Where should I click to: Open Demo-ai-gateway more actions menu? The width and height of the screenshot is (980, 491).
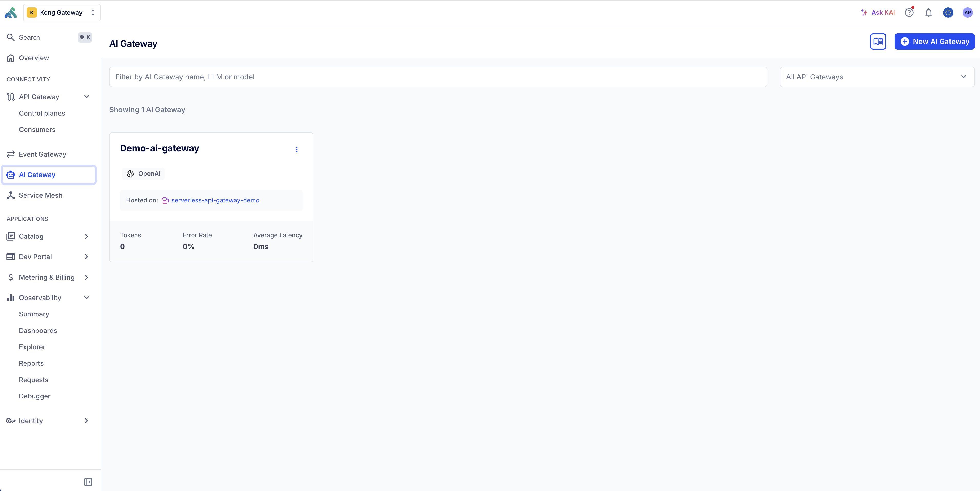coord(297,150)
